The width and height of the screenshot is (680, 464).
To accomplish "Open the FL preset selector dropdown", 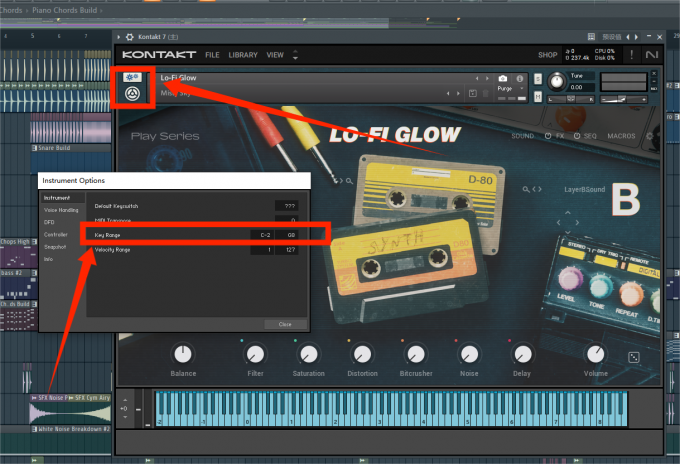I will pos(611,37).
